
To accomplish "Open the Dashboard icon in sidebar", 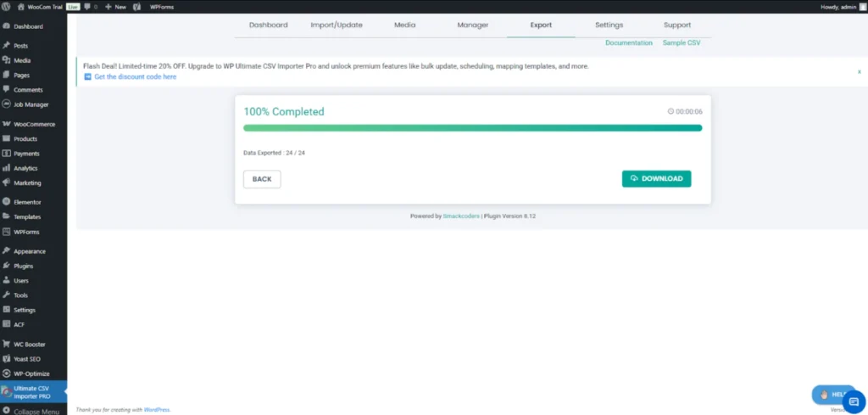I will [x=7, y=26].
